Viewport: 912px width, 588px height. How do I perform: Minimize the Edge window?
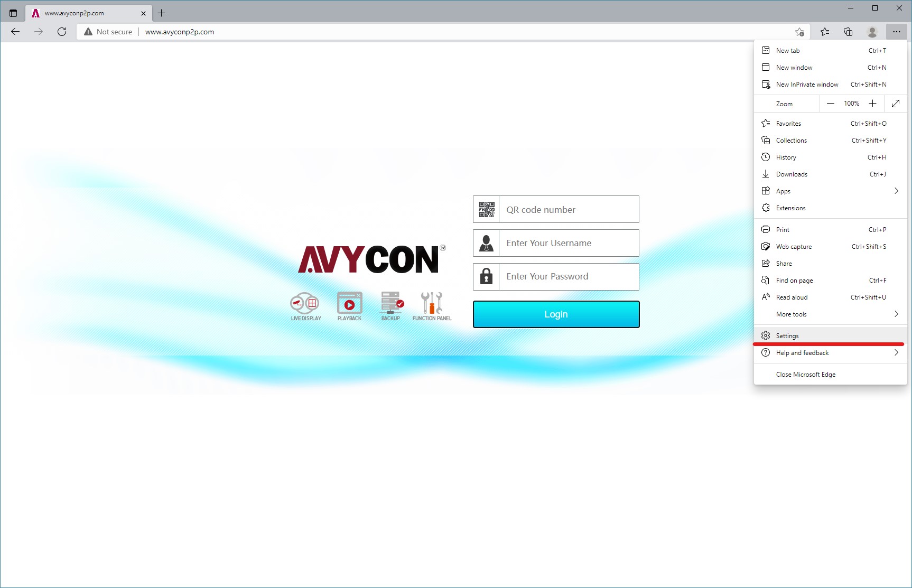[x=851, y=8]
